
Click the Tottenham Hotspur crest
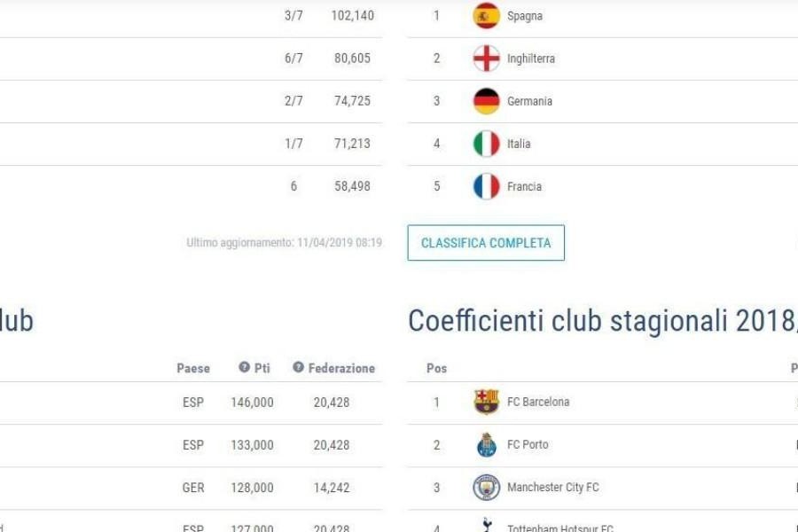click(x=487, y=525)
